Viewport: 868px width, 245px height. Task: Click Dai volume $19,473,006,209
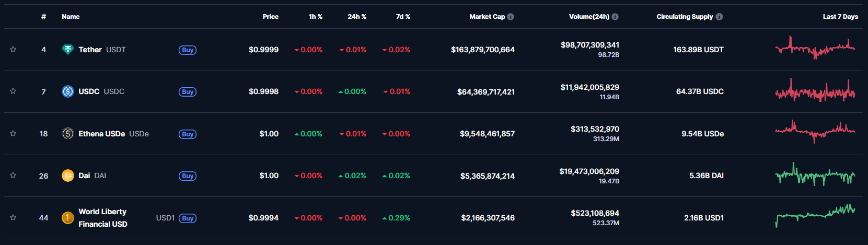click(589, 171)
